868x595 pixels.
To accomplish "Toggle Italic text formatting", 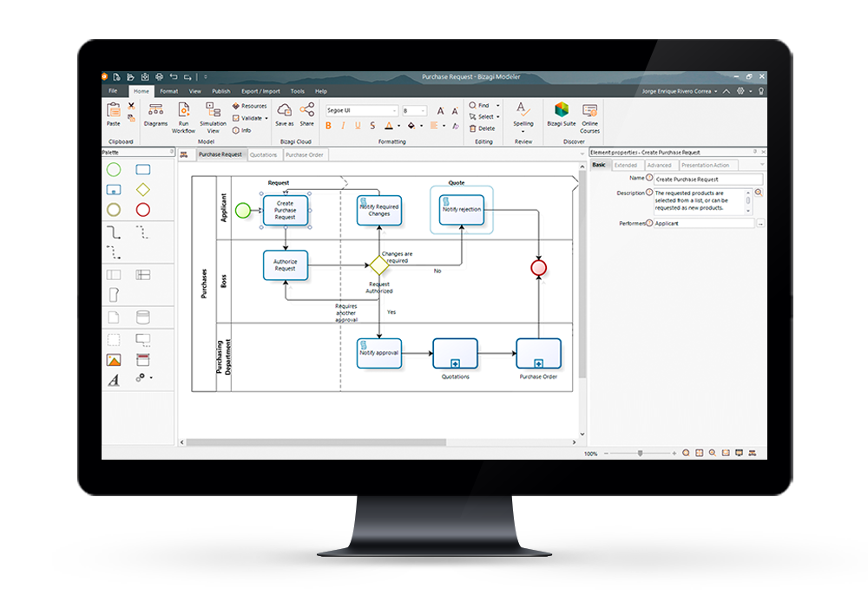I will pyautogui.click(x=344, y=126).
